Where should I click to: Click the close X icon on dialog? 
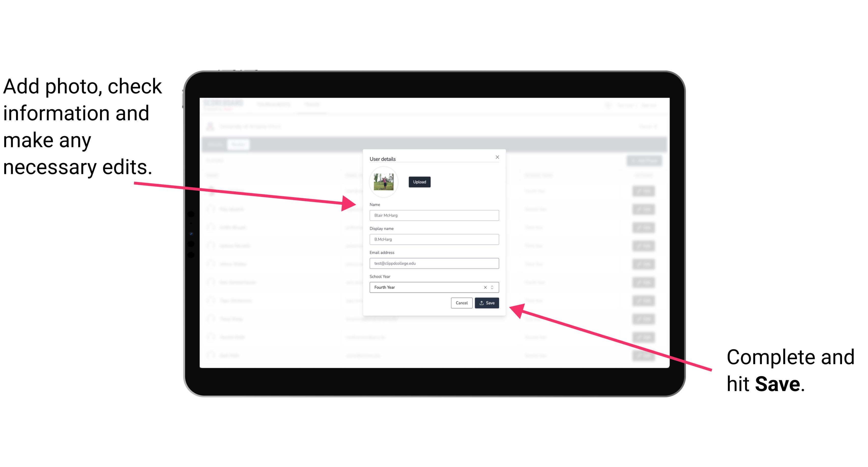coord(497,157)
